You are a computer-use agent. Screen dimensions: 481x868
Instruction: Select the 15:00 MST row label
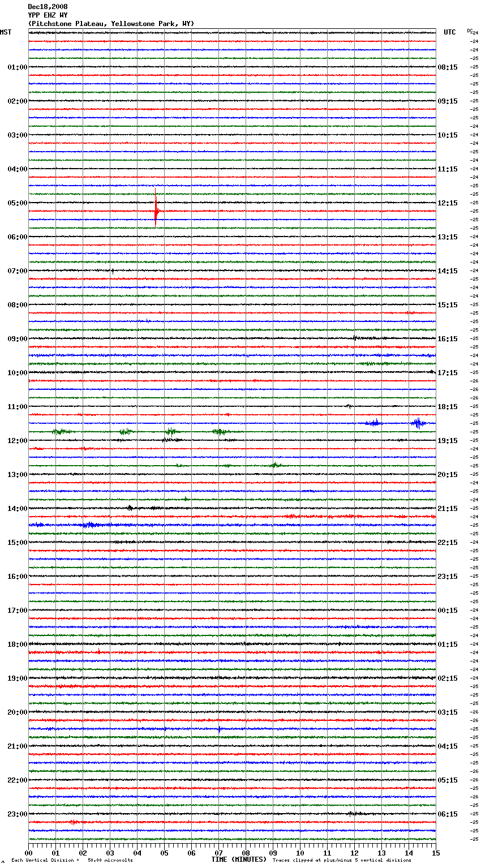tap(18, 543)
